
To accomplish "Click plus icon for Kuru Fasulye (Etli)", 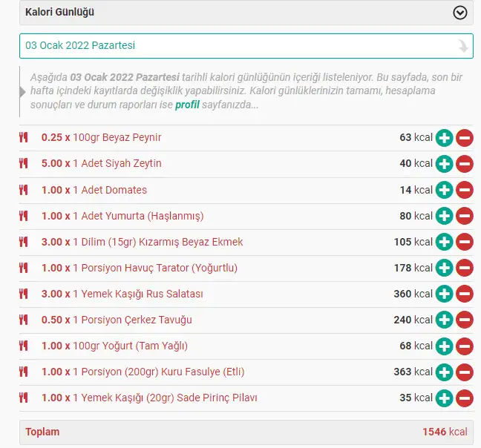I will (444, 372).
